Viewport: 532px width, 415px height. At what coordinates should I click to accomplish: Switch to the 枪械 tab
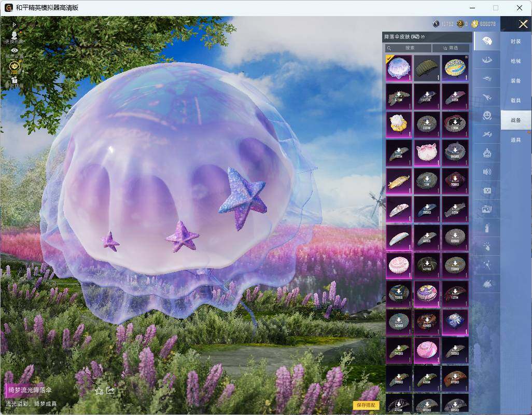(516, 61)
